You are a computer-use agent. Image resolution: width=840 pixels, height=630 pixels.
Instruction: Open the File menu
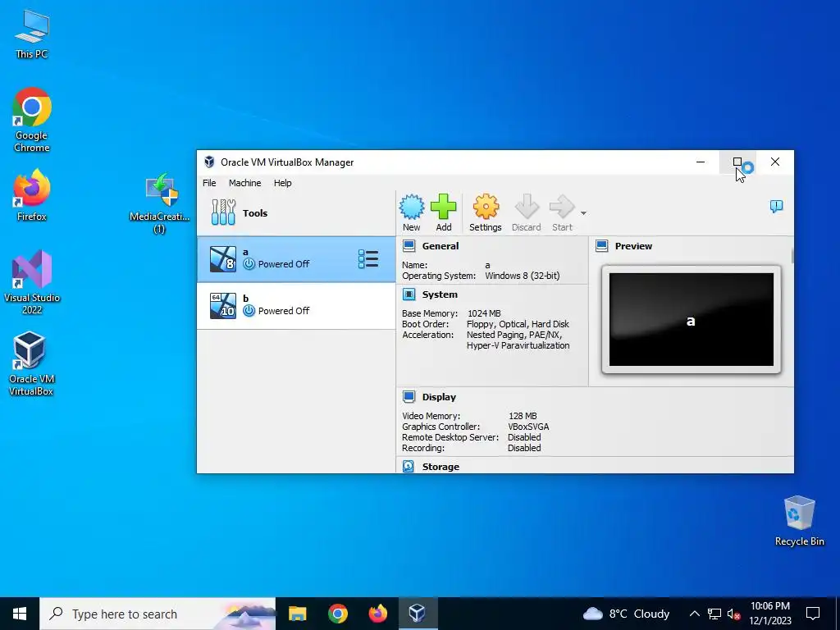[209, 183]
